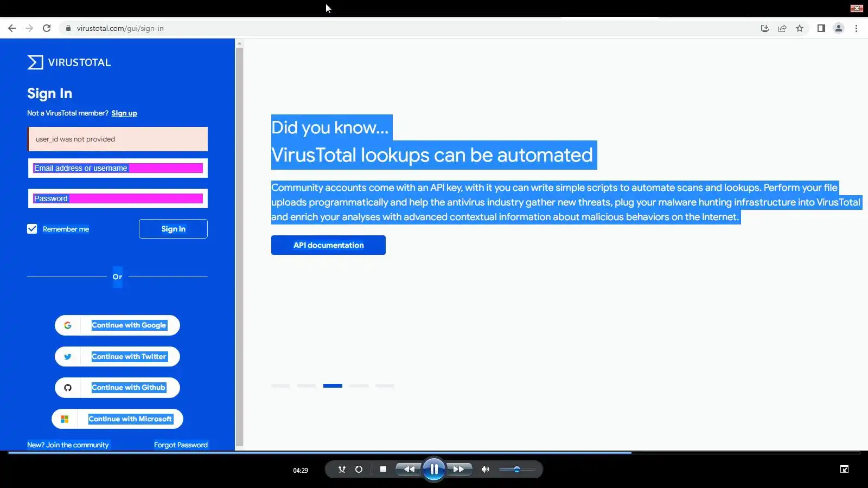Bookmark page with the star icon
This screenshot has height=488, width=868.
(x=800, y=28)
